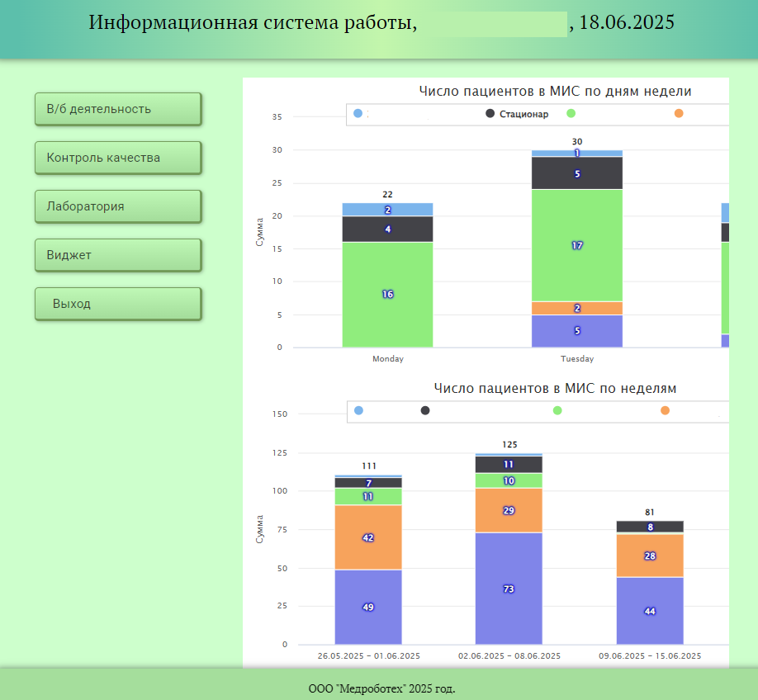Click Monday's dark segment labeled 4
Screen dimensions: 758x700
[x=387, y=229]
